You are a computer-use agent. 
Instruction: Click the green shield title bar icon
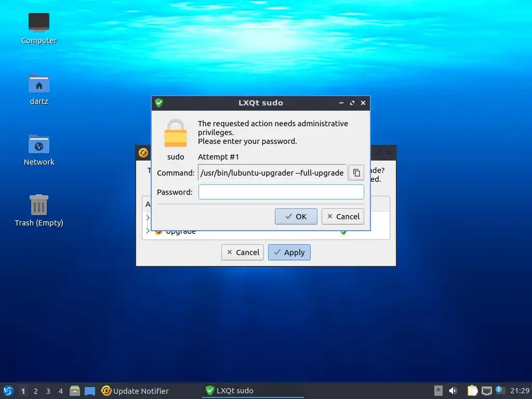[159, 103]
